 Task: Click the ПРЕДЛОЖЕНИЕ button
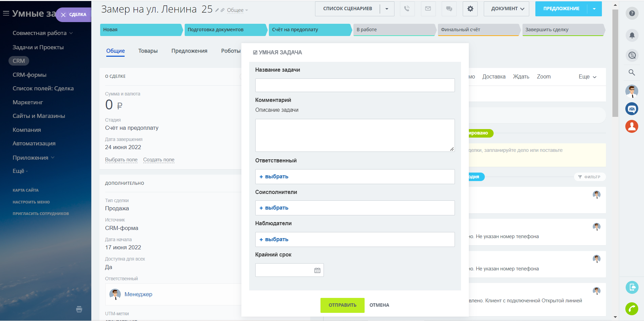pyautogui.click(x=561, y=9)
